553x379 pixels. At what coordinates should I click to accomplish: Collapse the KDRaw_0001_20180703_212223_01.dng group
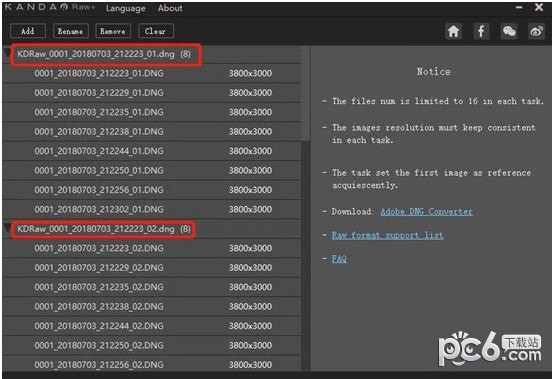click(x=7, y=54)
